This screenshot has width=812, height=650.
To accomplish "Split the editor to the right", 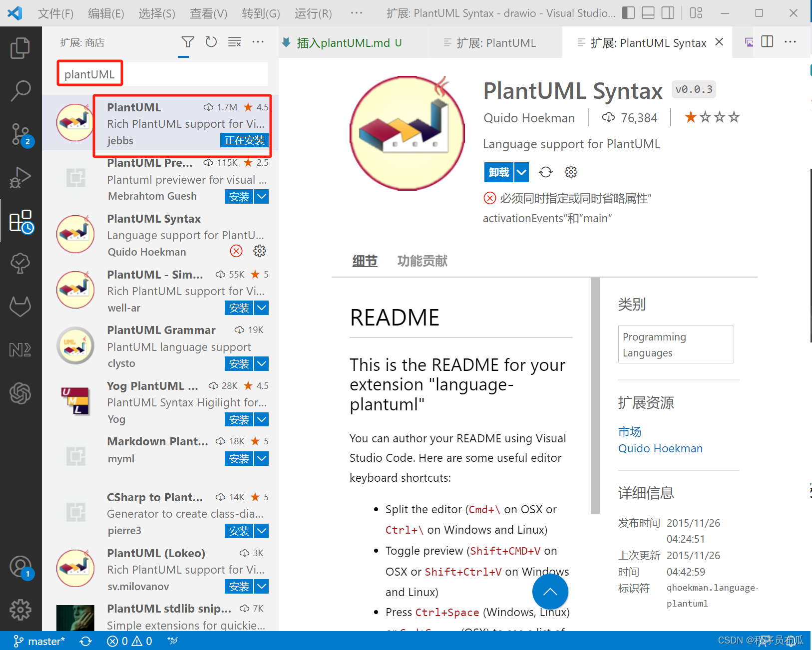I will [x=768, y=42].
